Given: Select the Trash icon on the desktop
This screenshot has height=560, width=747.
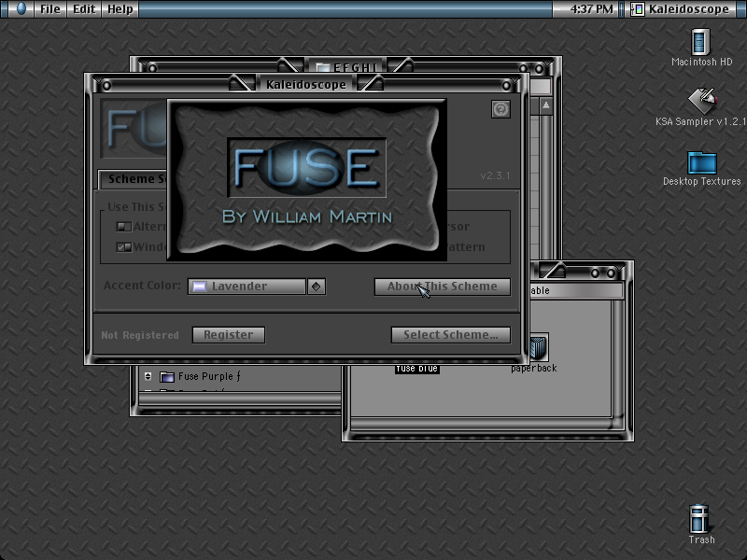Looking at the screenshot, I should click(699, 519).
